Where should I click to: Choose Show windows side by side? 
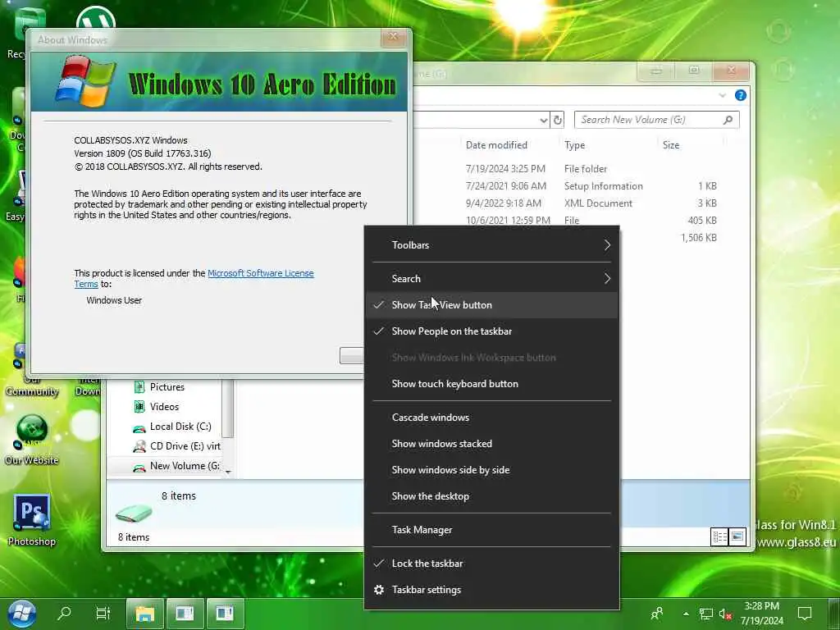(492, 470)
